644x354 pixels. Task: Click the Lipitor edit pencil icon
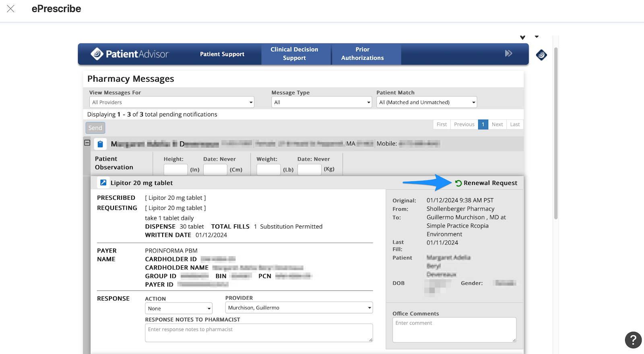103,183
